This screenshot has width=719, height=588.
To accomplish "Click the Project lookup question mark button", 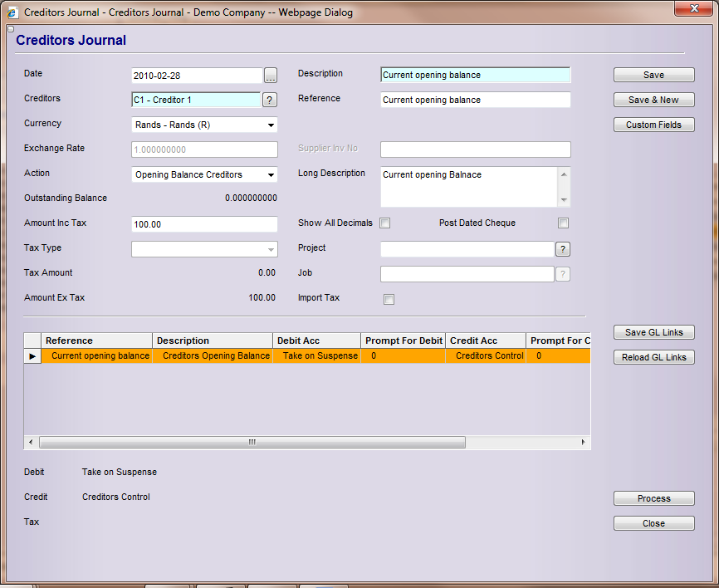I will click(x=562, y=249).
